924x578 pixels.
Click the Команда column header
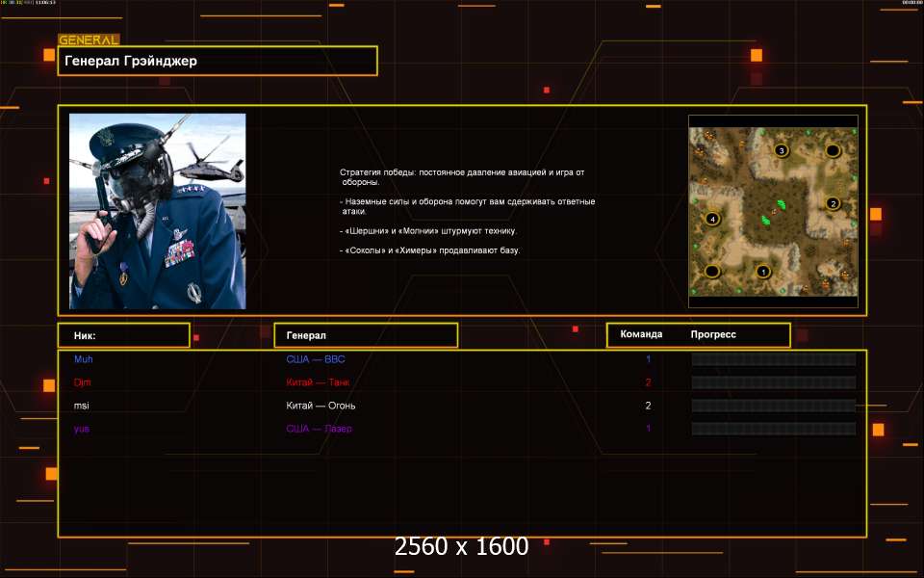click(x=641, y=335)
